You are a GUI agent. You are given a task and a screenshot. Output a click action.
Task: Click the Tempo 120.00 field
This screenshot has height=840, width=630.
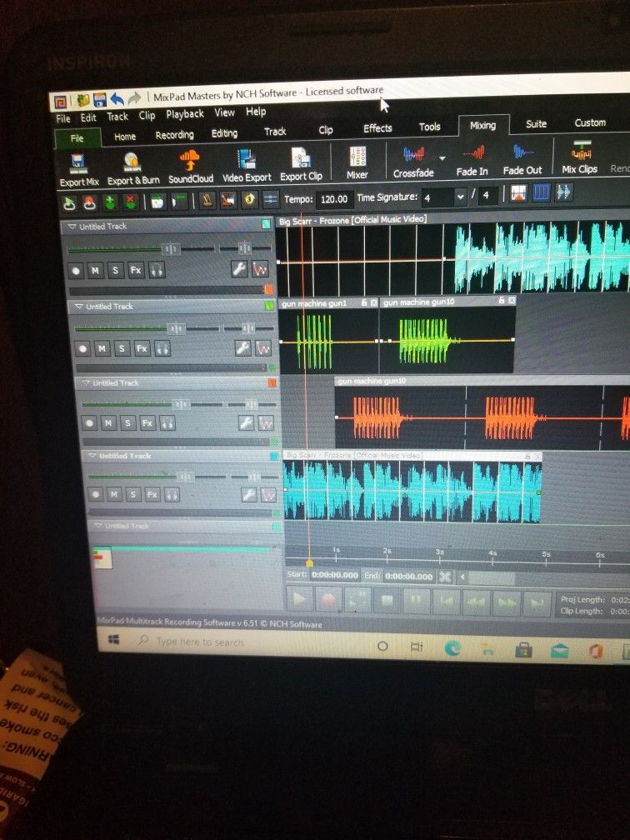tap(334, 199)
